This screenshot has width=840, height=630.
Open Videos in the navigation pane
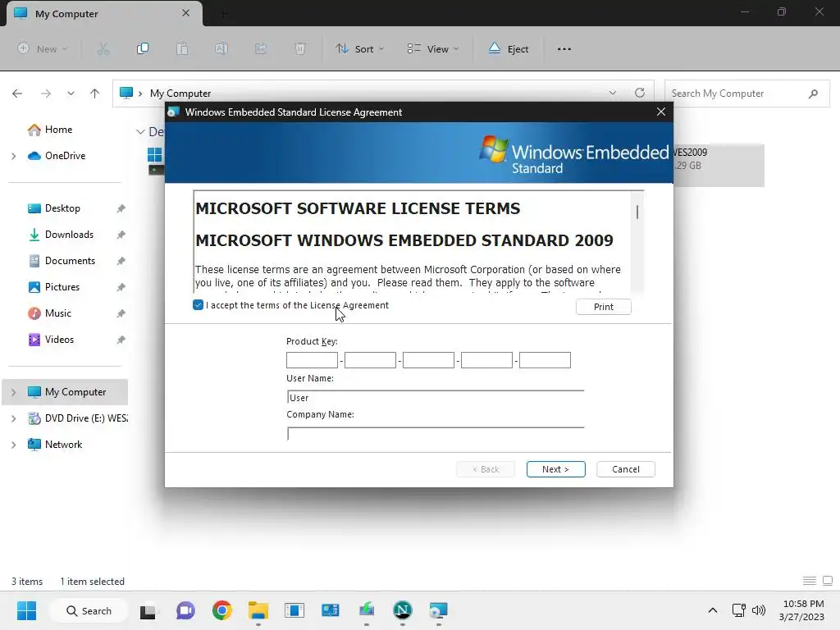[x=51, y=340]
